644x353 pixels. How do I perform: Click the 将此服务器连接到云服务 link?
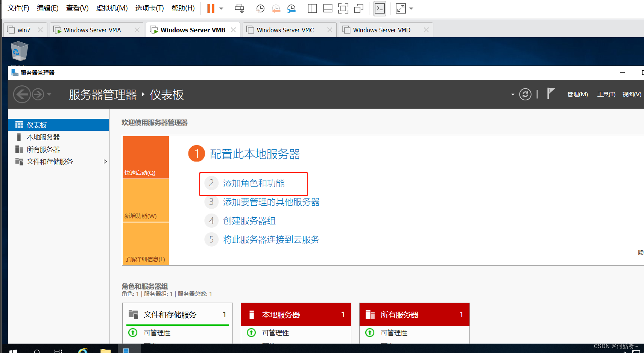(x=271, y=239)
